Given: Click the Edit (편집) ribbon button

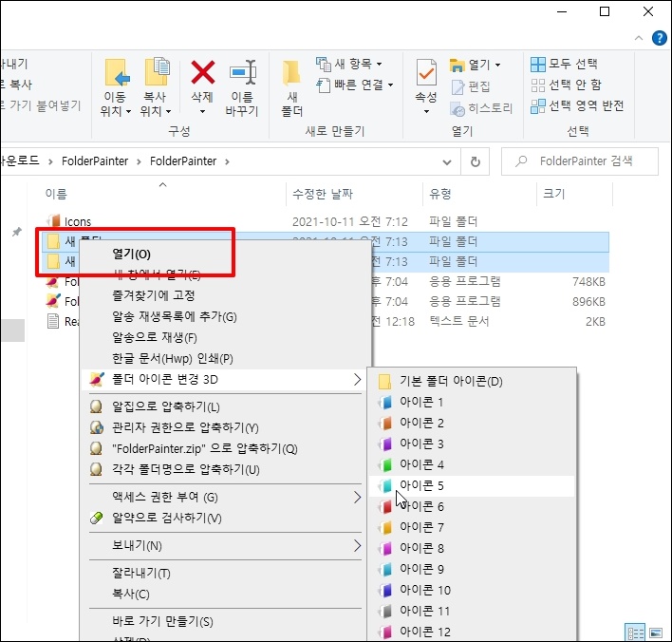Looking at the screenshot, I should (470, 86).
